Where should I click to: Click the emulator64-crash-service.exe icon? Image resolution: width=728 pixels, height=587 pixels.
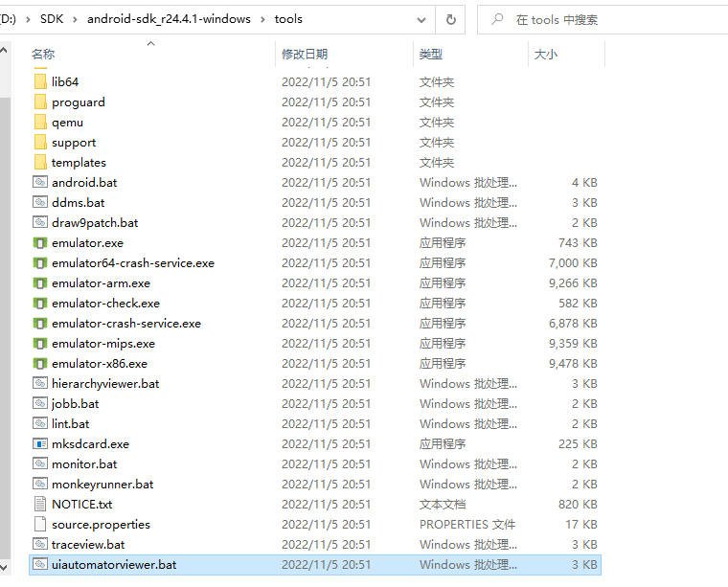click(x=40, y=262)
